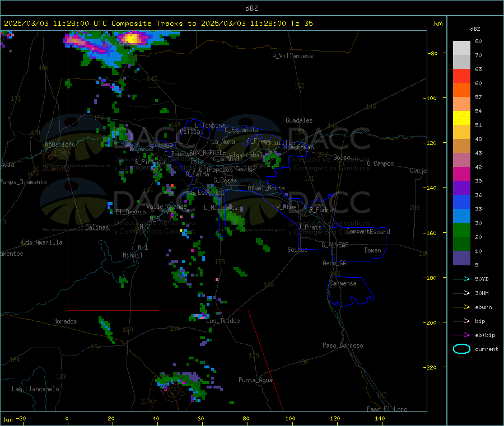Click the 35 dBZ blue swatch
This screenshot has height=426, width=504.
tap(461, 202)
